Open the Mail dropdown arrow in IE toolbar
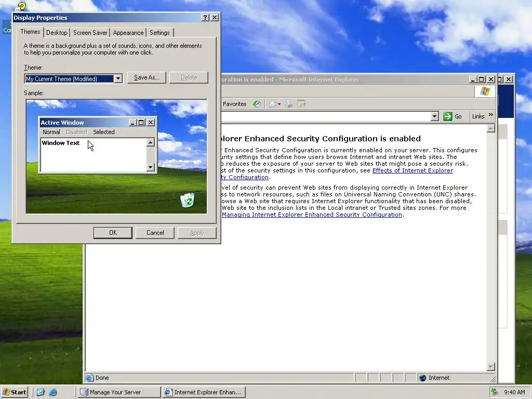The height and width of the screenshot is (399, 532). click(279, 104)
